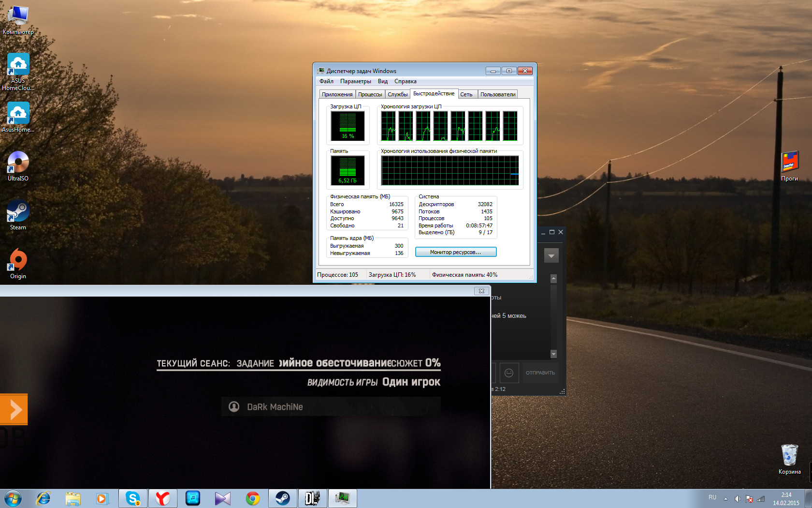This screenshot has height=508, width=812.
Task: Click 'Загрузка ЦП: 16%' in the status bar
Action: [392, 275]
